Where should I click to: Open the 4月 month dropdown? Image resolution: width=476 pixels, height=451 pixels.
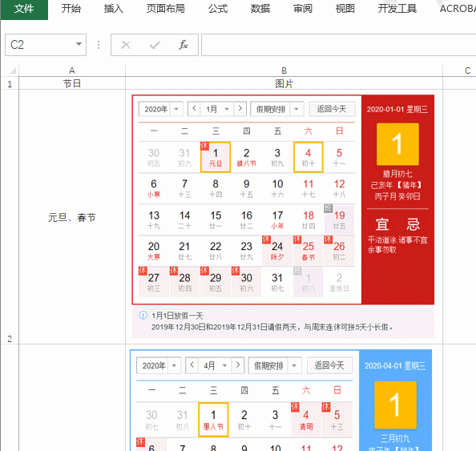pos(215,365)
